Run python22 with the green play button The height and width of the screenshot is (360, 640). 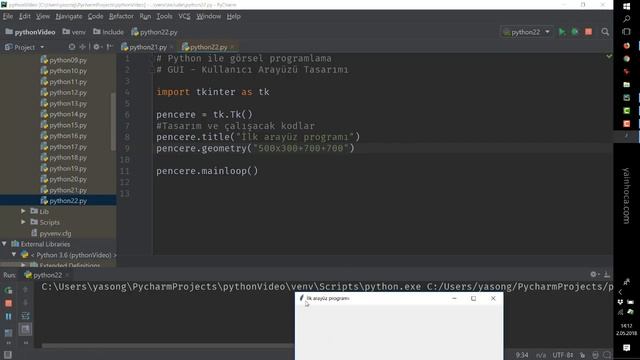tap(562, 32)
